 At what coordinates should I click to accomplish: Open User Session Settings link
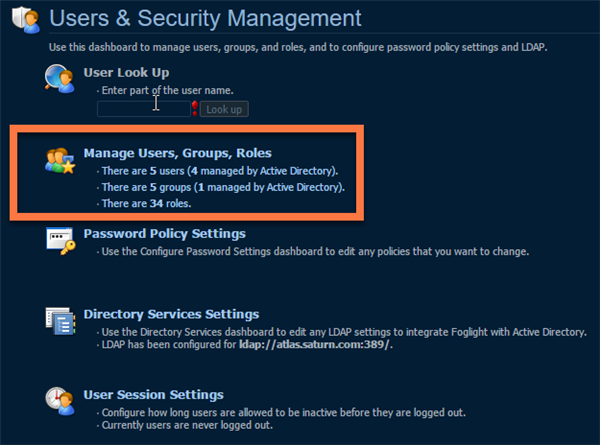point(153,394)
